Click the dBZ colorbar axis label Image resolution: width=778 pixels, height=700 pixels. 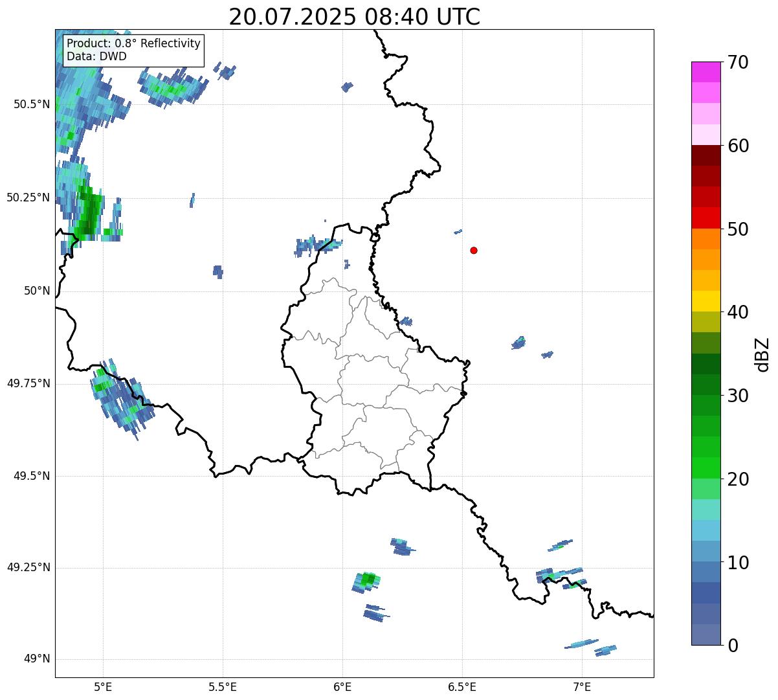click(x=763, y=354)
